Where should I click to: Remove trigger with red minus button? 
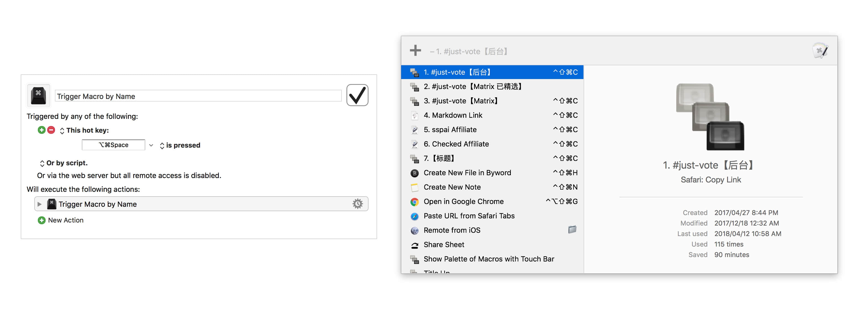pyautogui.click(x=51, y=130)
